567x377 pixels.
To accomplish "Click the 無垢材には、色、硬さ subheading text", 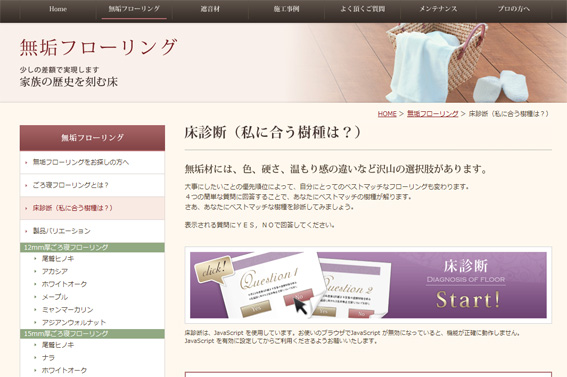I will [336, 169].
